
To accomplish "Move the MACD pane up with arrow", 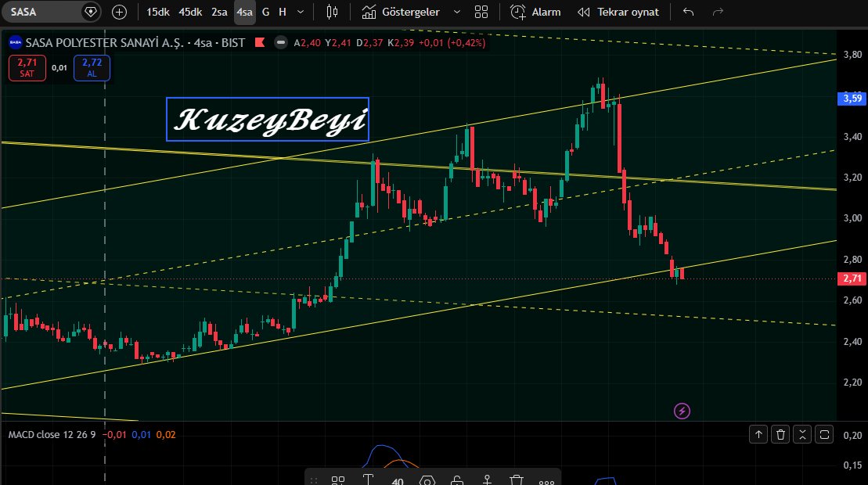I will coord(758,435).
